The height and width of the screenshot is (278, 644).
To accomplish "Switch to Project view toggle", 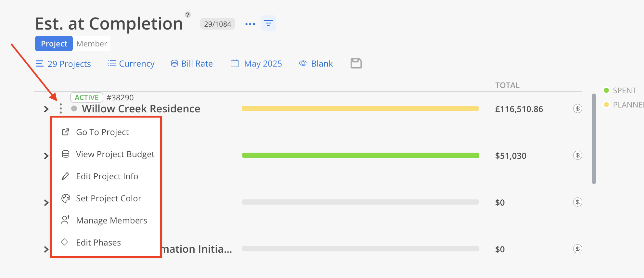I will coord(54,44).
